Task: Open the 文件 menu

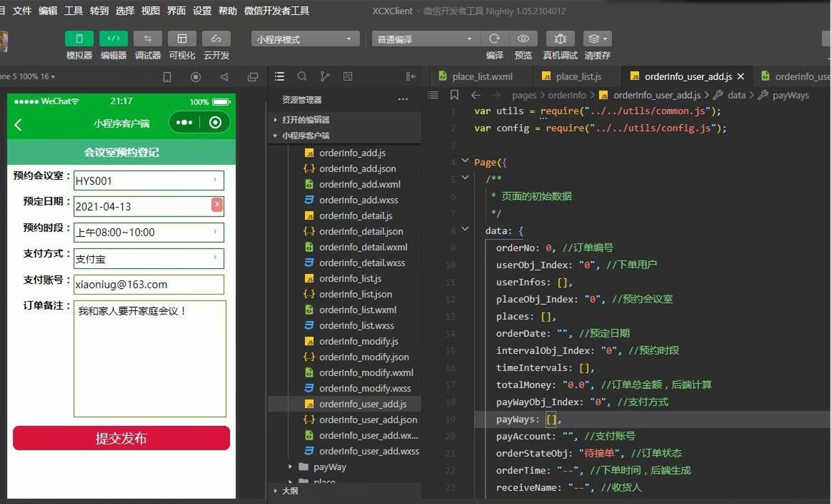Action: [22, 11]
